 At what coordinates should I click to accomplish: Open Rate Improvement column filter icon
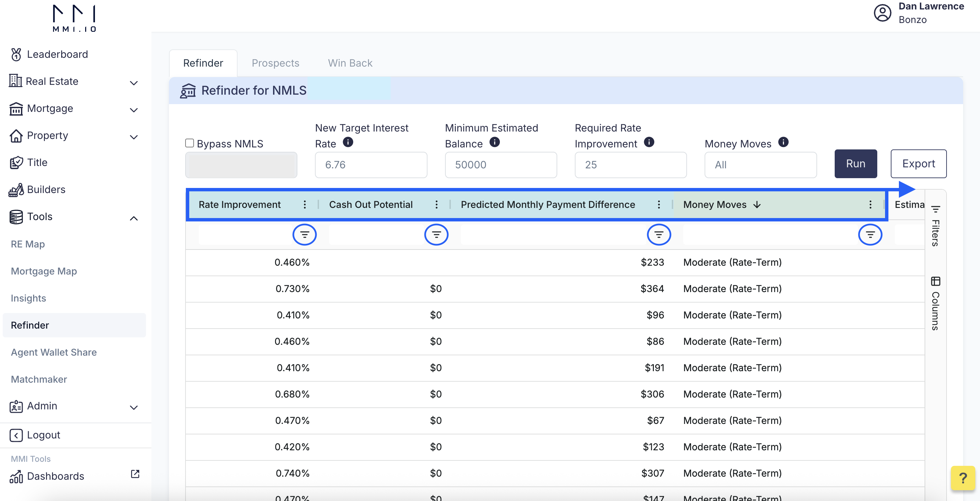304,235
